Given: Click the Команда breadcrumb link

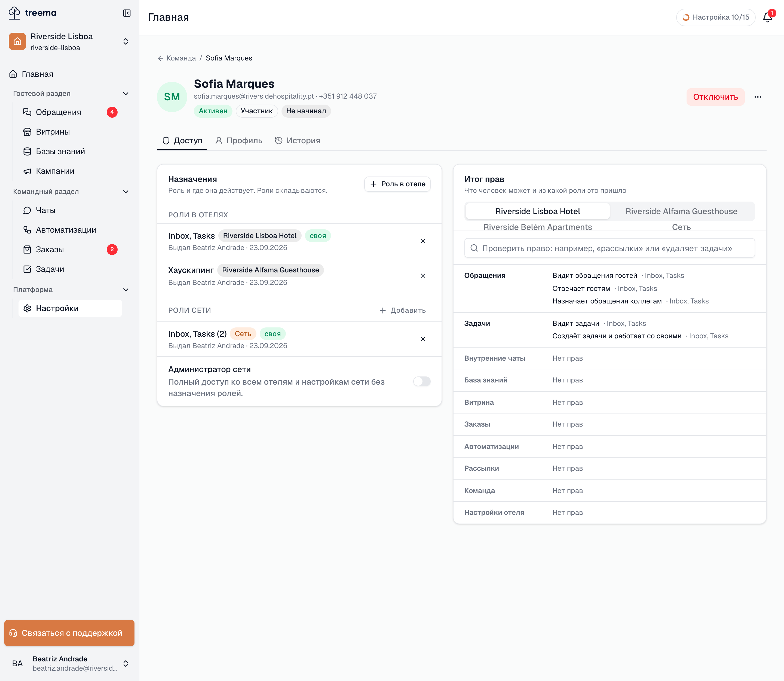Looking at the screenshot, I should (181, 58).
